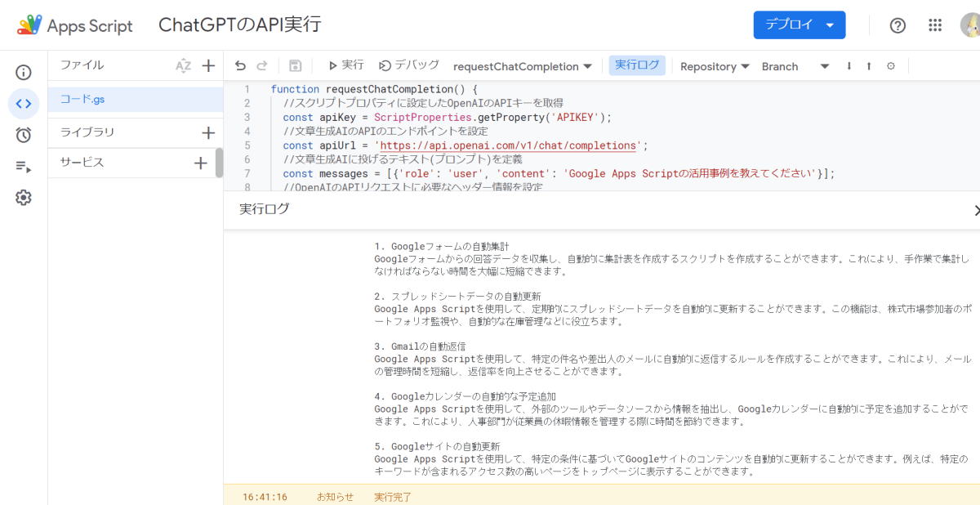Click log entry 1. Googleフォームの自動集計
The height and width of the screenshot is (505, 980).
(442, 246)
